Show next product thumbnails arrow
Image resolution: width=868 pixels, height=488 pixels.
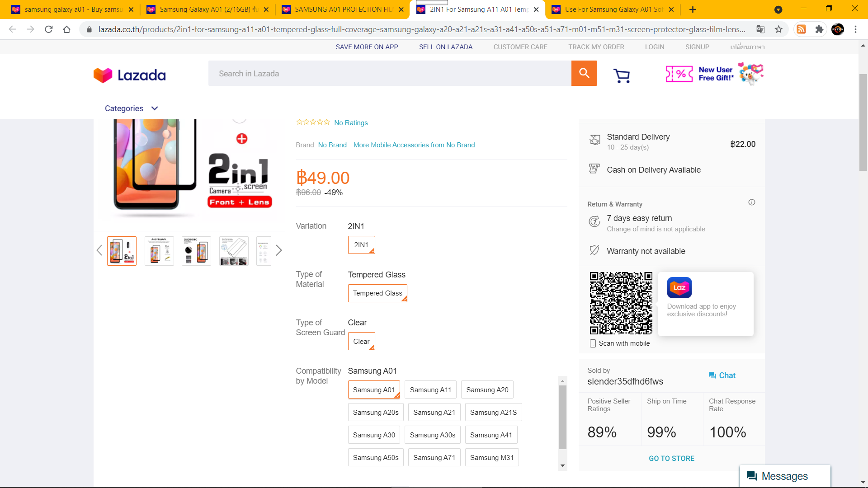click(279, 250)
